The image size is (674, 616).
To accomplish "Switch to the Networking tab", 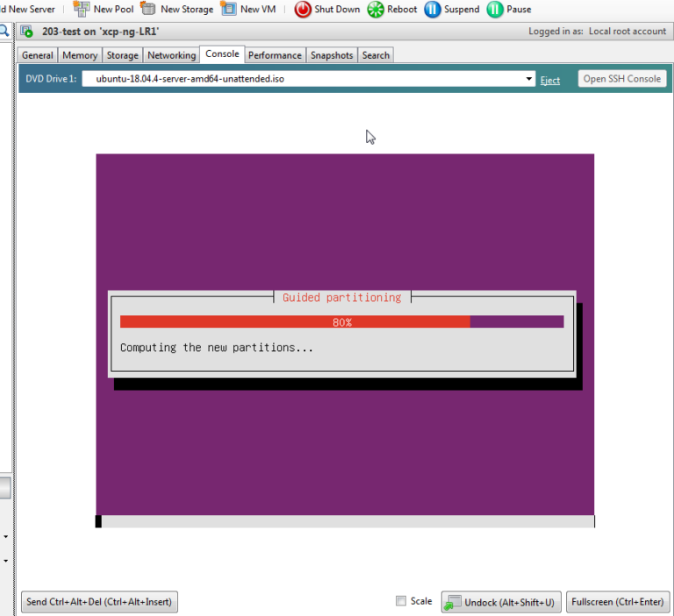I will [x=171, y=55].
